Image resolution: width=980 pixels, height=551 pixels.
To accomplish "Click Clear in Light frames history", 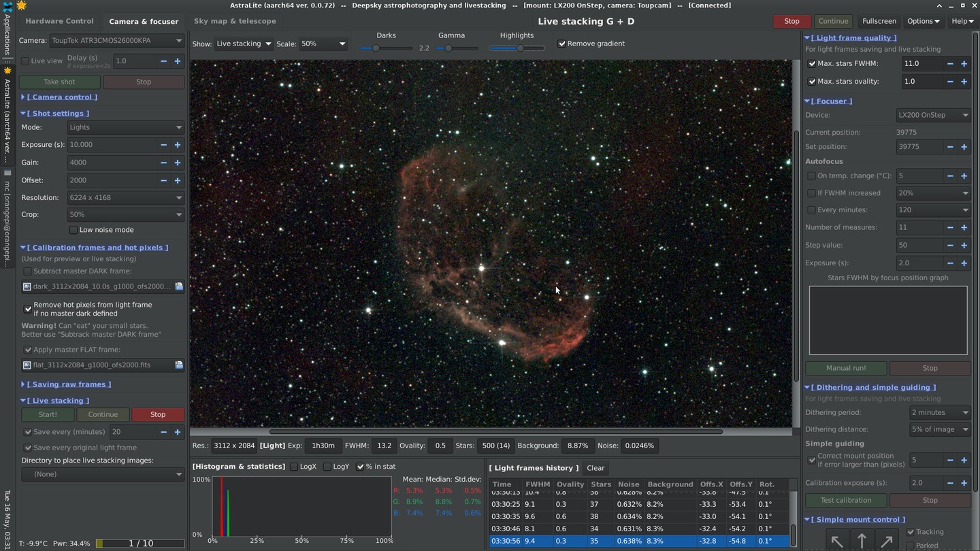I will (595, 468).
